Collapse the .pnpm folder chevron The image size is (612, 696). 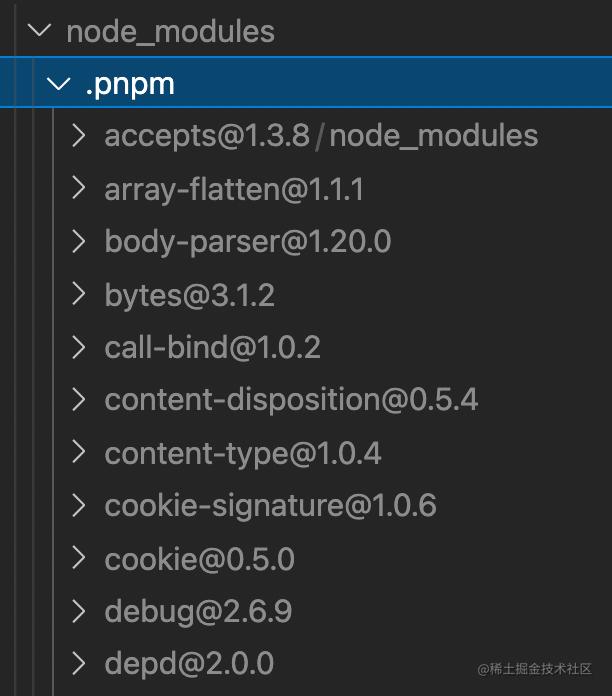59,83
